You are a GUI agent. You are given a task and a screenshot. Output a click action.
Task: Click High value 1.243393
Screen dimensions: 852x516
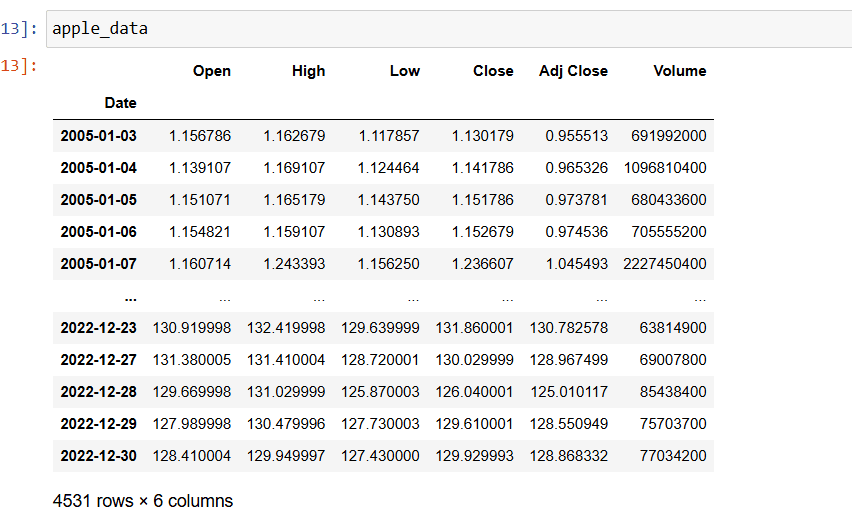(x=295, y=264)
